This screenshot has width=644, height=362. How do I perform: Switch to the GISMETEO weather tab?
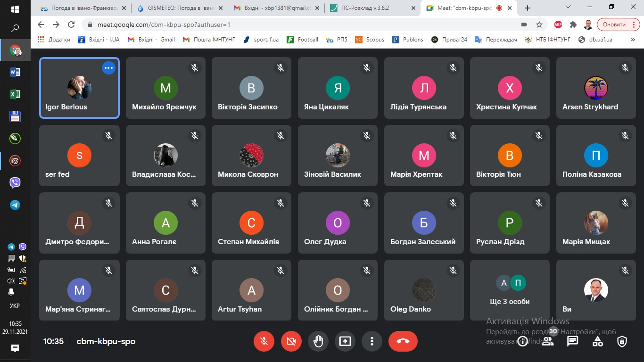pos(178,8)
